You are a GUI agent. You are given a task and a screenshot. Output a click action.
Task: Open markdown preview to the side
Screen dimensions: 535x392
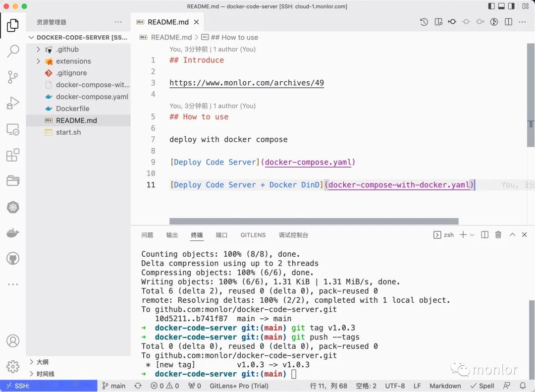click(x=438, y=22)
